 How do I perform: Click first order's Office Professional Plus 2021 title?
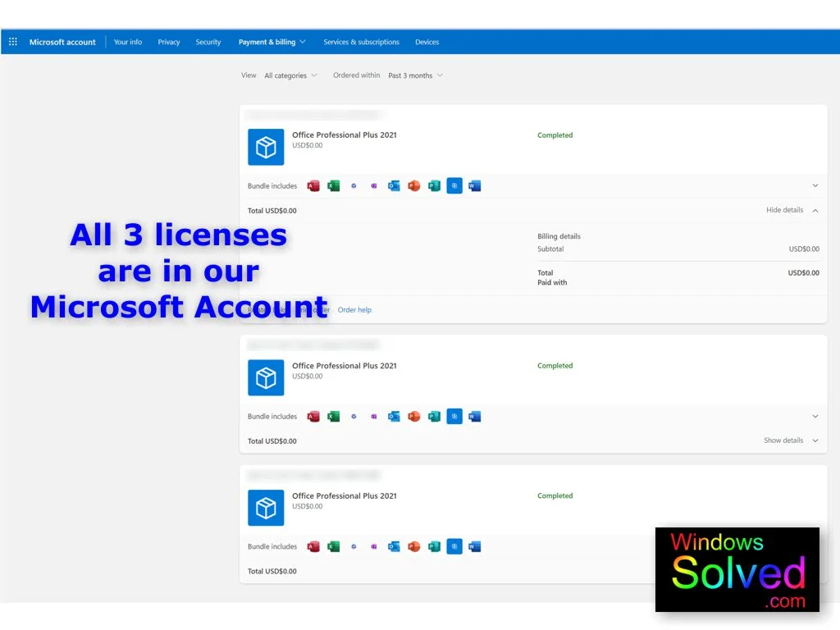click(345, 135)
